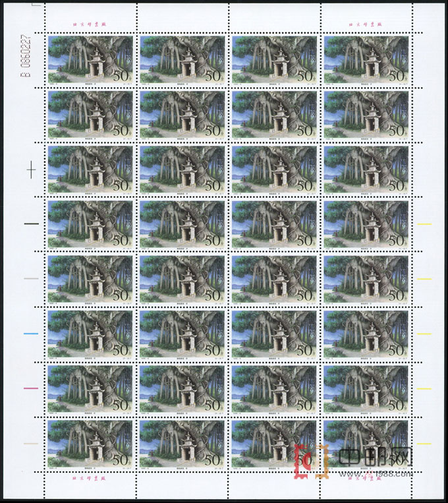The image size is (448, 503).
Task: Click the yellow mark beside the fourth stamp row
Action: point(424,224)
